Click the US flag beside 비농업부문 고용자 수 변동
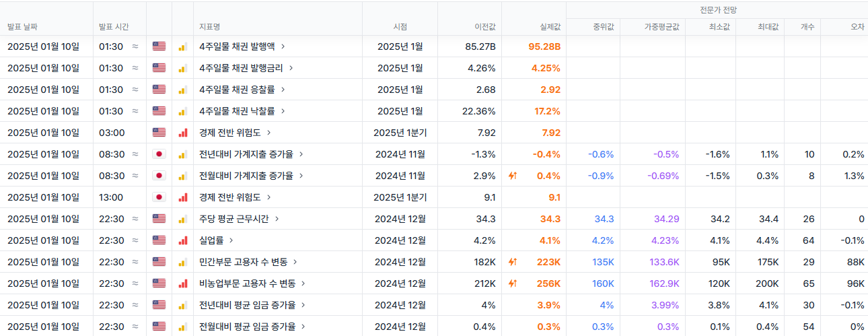 [159, 283]
